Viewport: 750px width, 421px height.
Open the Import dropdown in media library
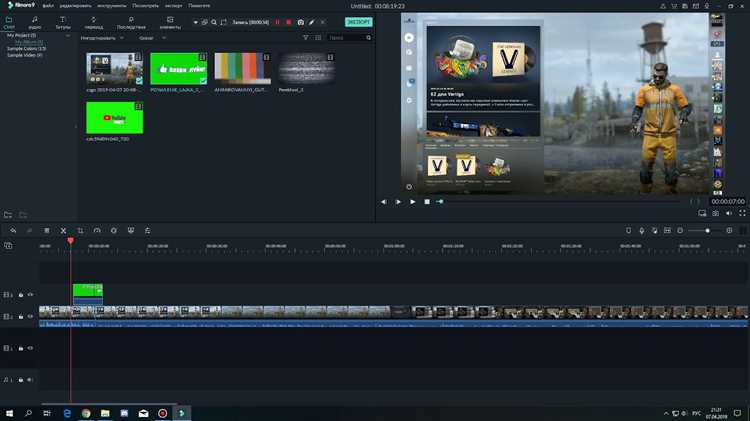[x=102, y=38]
